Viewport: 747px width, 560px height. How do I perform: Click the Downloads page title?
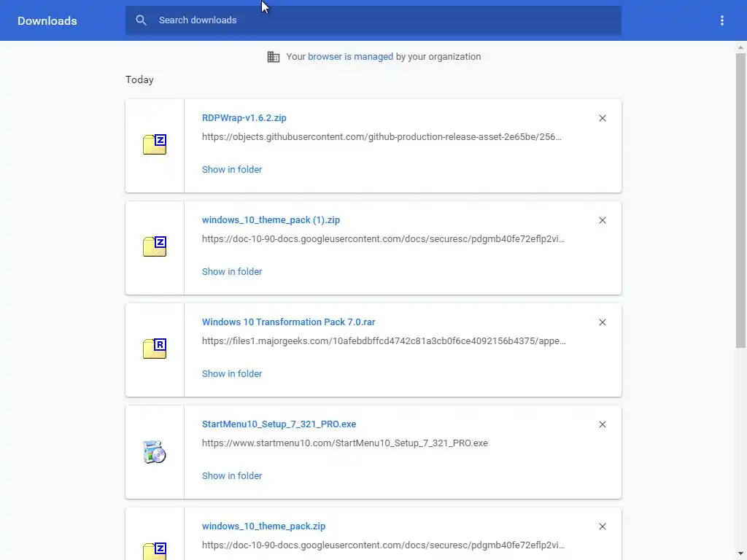tap(47, 21)
